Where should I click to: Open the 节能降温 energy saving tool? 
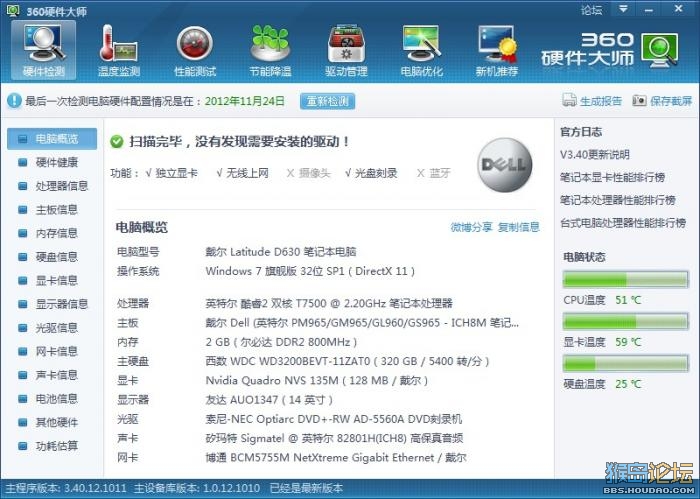270,50
